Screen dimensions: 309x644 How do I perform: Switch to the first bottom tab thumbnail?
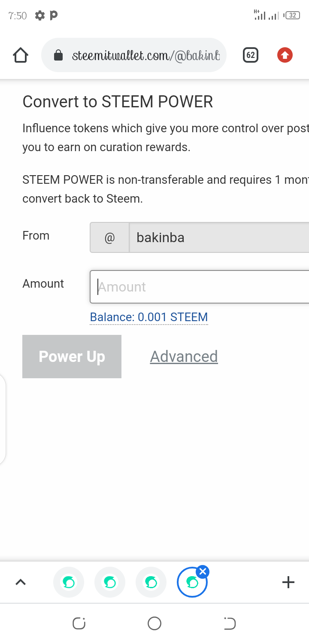[x=69, y=582]
